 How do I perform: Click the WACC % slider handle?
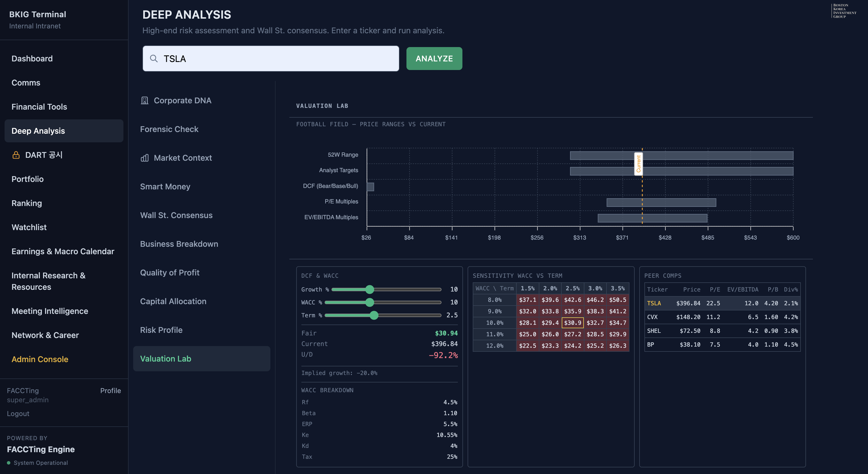tap(370, 302)
